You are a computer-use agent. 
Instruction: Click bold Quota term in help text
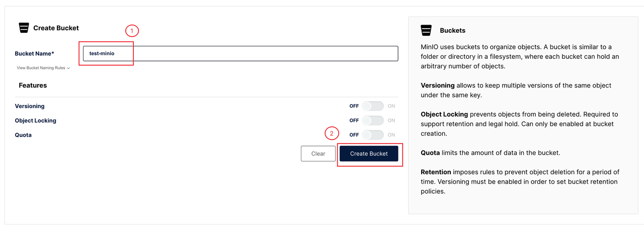(x=431, y=152)
